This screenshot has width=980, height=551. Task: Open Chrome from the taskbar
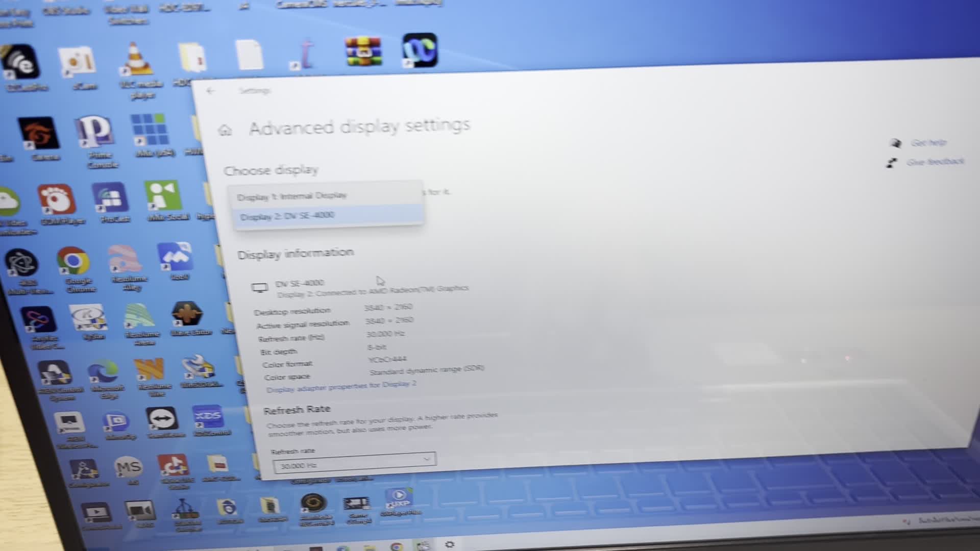click(397, 547)
